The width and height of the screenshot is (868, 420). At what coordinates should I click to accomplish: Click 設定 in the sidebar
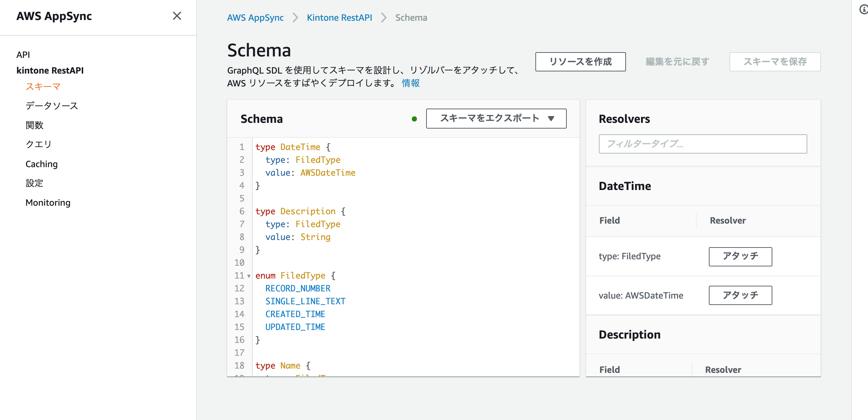[34, 183]
